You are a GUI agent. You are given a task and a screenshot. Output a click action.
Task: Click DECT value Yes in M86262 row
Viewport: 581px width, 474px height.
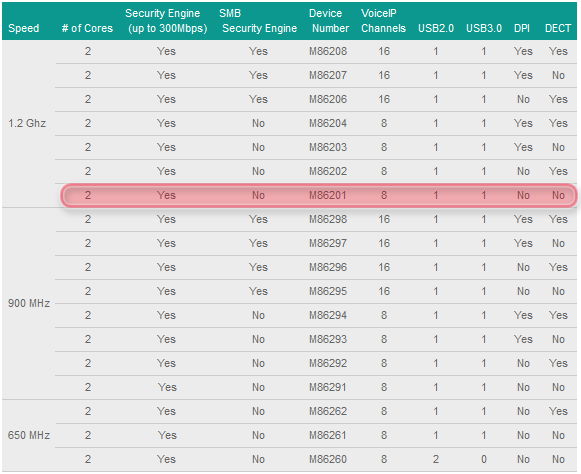558,411
